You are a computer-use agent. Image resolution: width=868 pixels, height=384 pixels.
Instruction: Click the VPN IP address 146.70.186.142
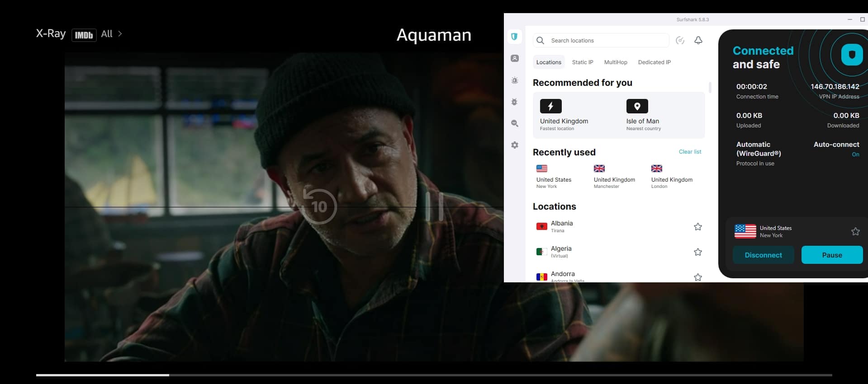tap(835, 86)
